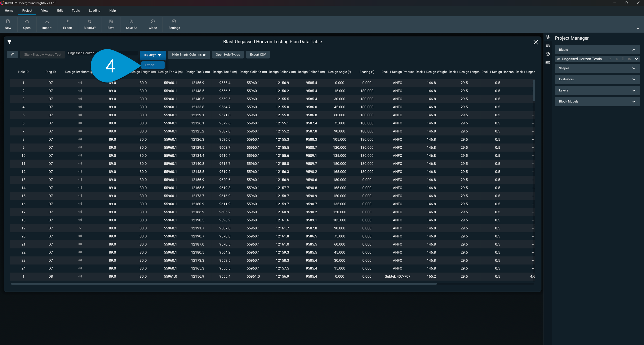The image size is (644, 345).
Task: Collapse the Blasts section
Action: pos(634,50)
